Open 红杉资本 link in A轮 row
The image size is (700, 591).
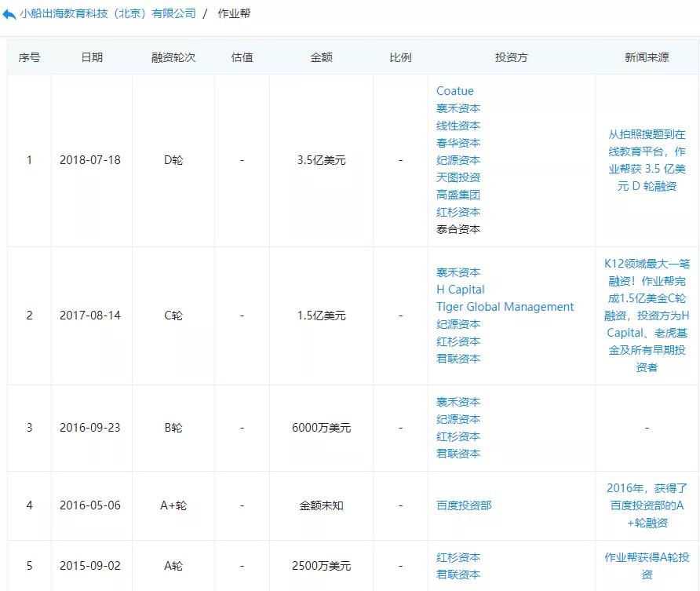(458, 557)
